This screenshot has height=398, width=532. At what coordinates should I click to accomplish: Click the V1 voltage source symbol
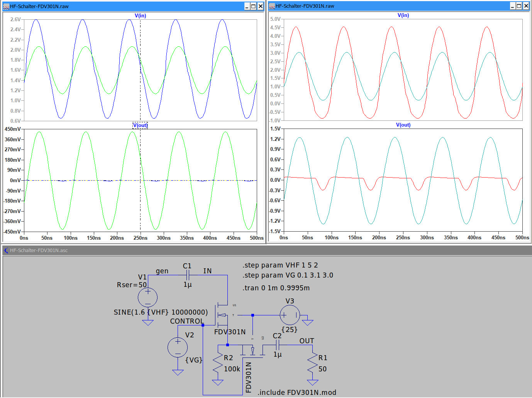tap(147, 297)
